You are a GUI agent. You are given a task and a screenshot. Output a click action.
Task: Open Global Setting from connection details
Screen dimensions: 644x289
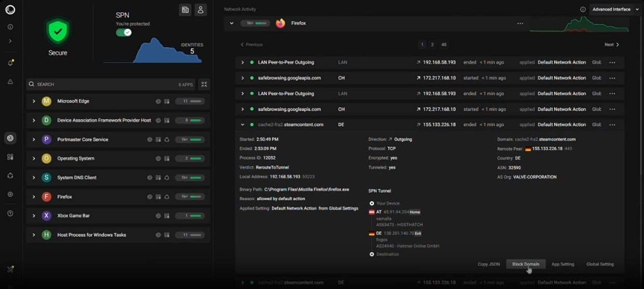[600, 264]
